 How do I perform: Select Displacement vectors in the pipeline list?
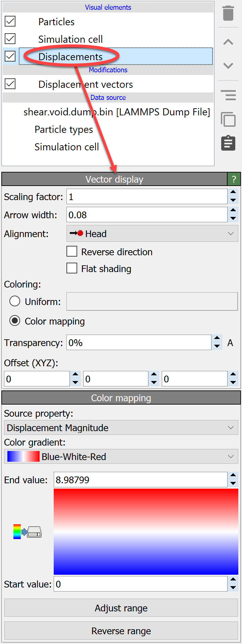coord(86,84)
